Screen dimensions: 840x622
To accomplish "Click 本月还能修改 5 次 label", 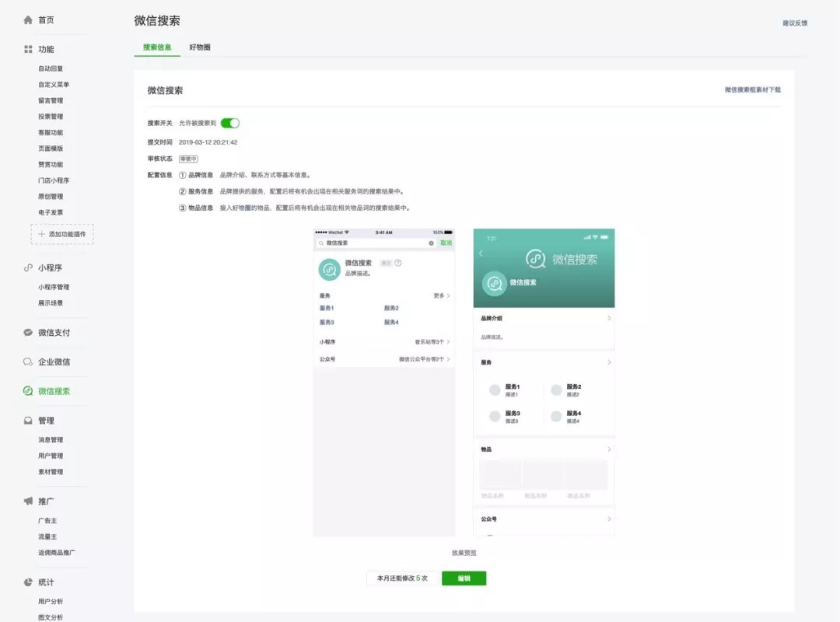I will [x=402, y=578].
